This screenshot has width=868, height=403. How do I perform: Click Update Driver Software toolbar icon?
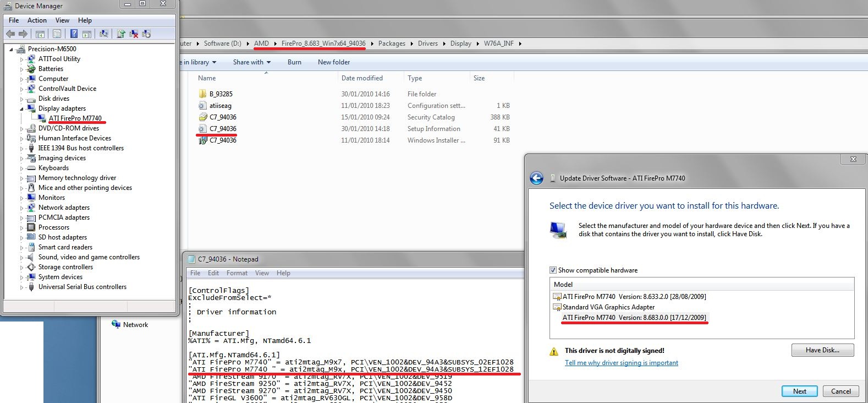pos(121,34)
